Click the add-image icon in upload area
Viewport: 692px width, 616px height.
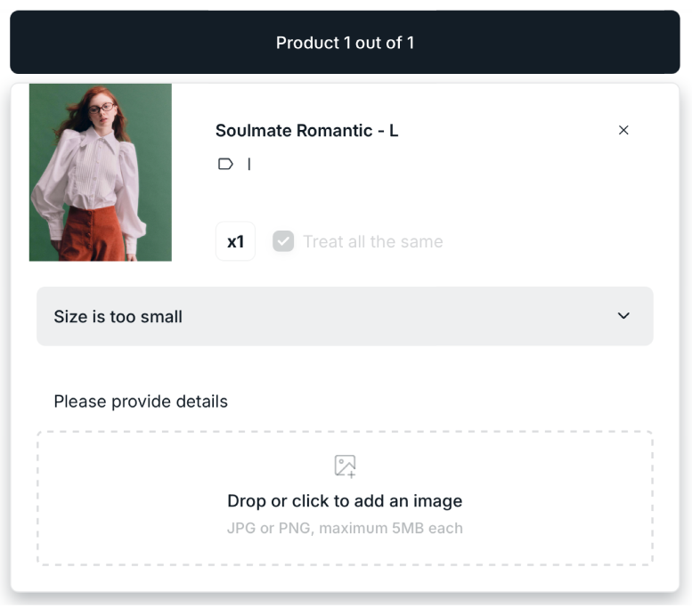(x=345, y=466)
